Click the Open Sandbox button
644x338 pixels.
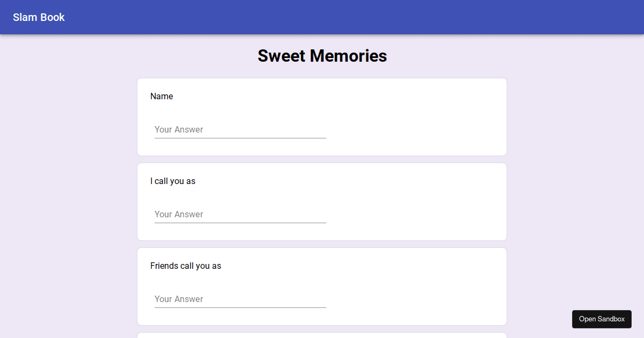[x=602, y=319]
